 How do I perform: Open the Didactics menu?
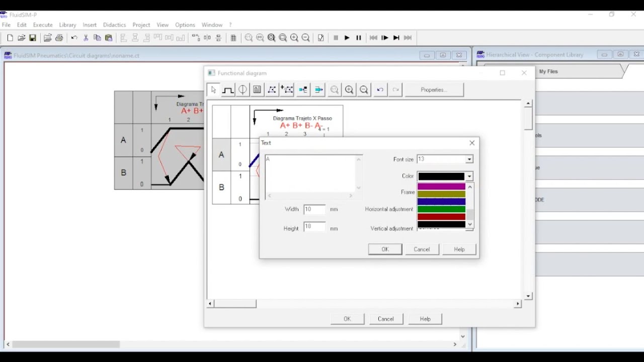114,25
